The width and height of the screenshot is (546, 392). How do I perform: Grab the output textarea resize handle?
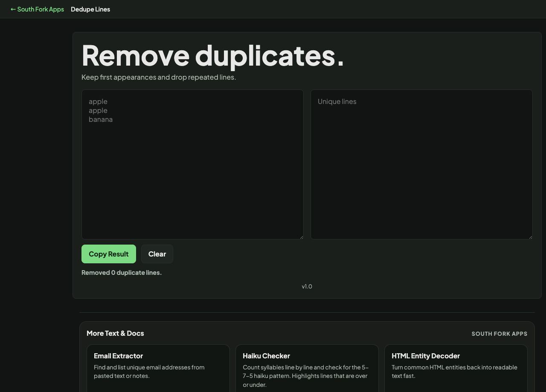click(530, 236)
